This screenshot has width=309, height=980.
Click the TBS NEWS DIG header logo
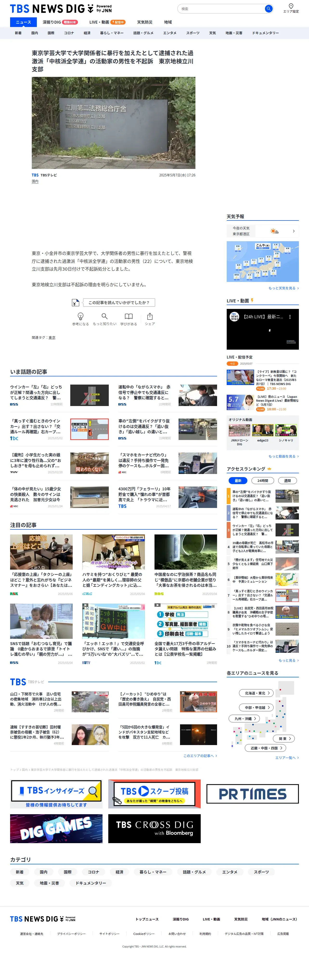(61, 8)
